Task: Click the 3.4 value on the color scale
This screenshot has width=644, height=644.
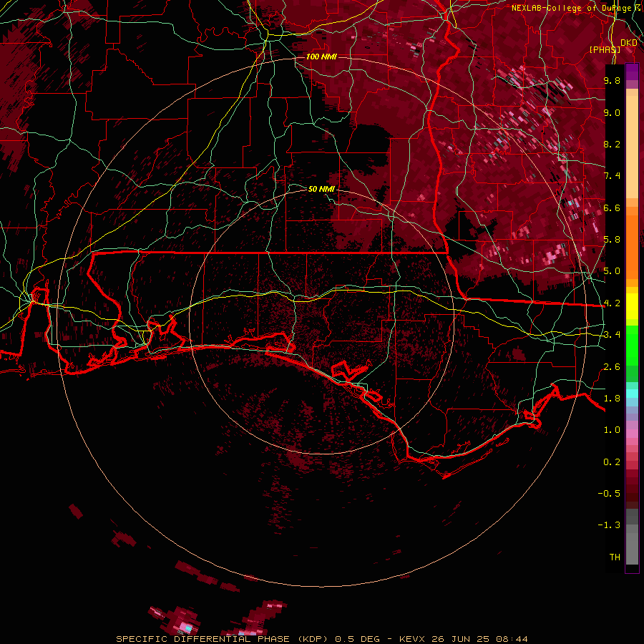Action: (x=612, y=335)
